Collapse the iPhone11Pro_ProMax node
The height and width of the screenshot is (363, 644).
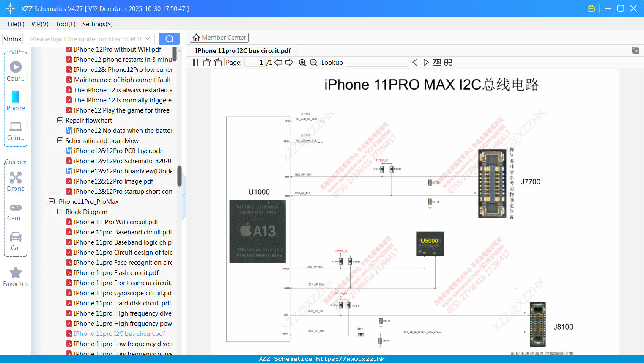pos(52,201)
